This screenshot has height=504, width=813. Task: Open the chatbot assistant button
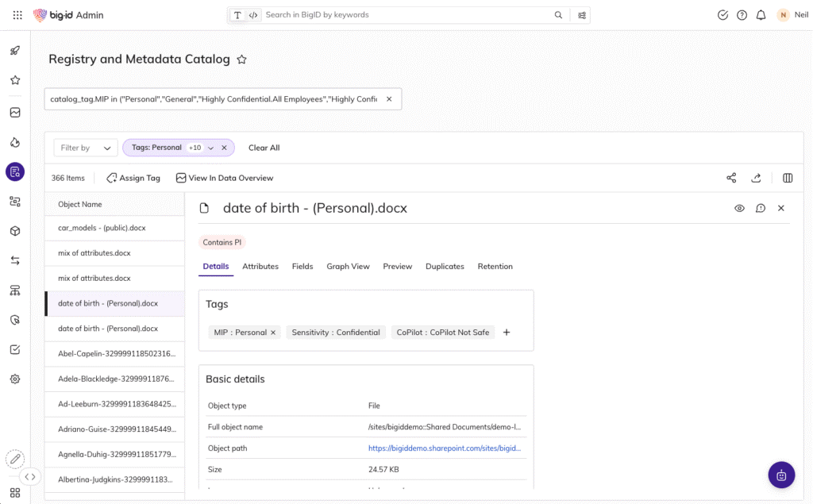click(x=781, y=475)
